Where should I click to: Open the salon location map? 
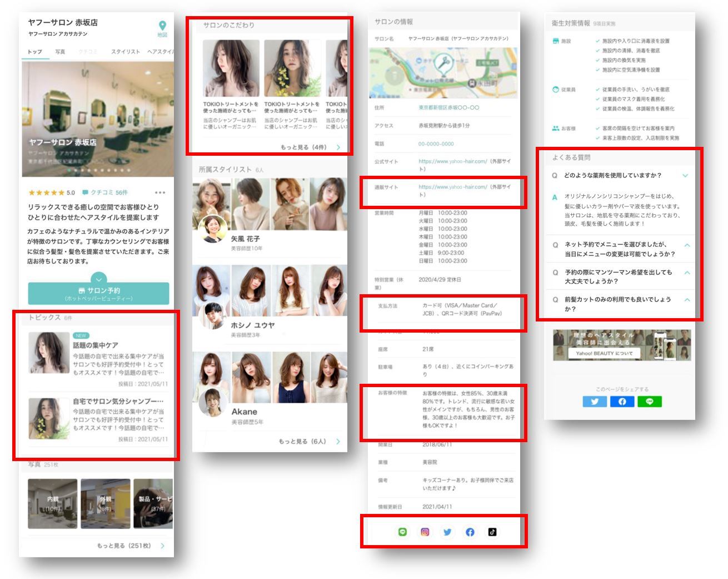tap(443, 72)
